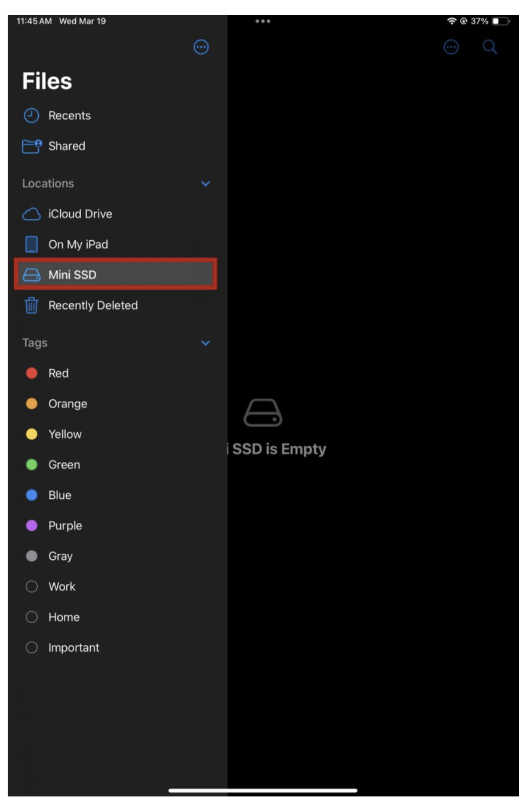Image resolution: width=532 pixels, height=803 pixels.
Task: Filter by the Red tag
Action: [58, 373]
